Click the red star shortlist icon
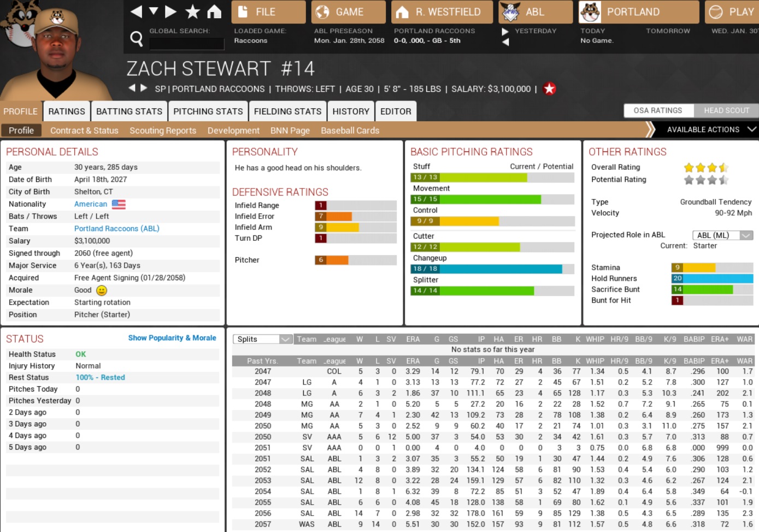759x532 pixels. pyautogui.click(x=550, y=88)
